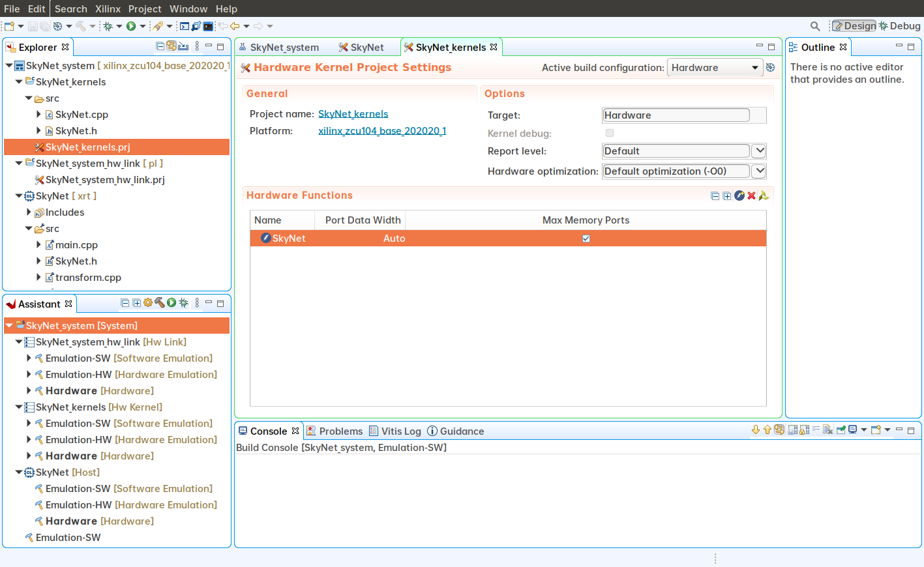
Task: Open the File menu
Action: pyautogui.click(x=12, y=8)
